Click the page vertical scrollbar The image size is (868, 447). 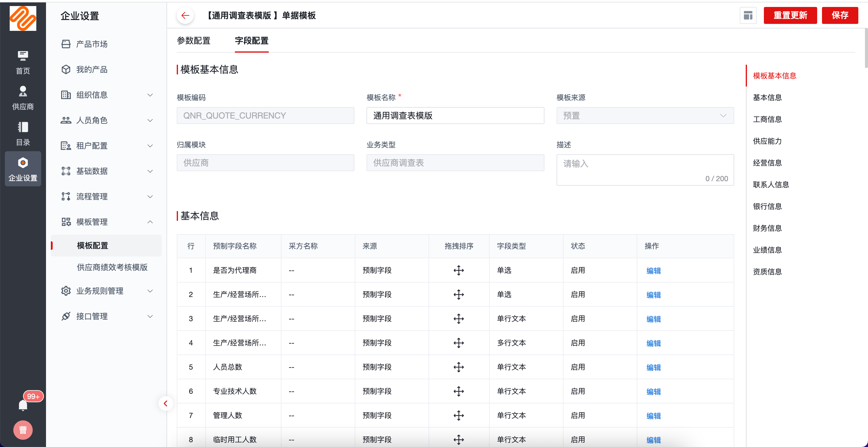tap(866, 48)
